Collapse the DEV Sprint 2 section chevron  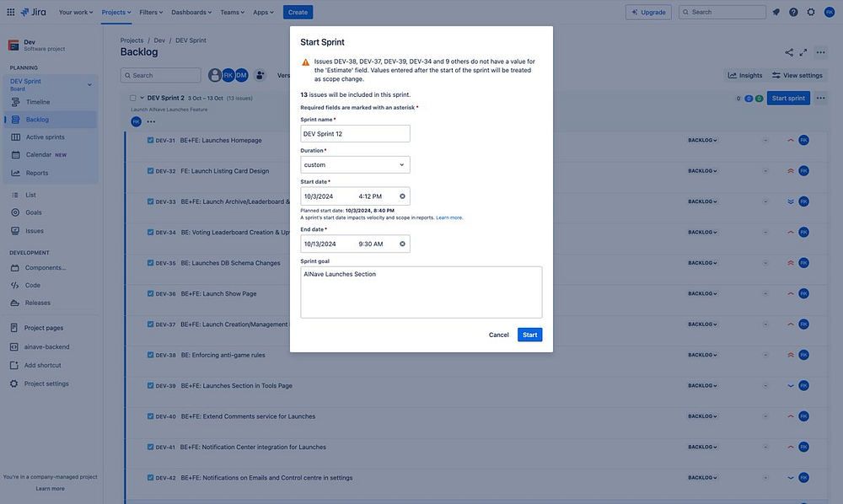[142, 98]
